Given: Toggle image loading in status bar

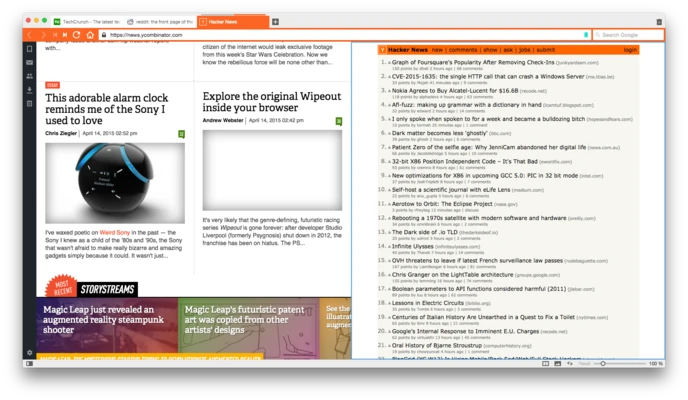Looking at the screenshot, I should (x=557, y=364).
